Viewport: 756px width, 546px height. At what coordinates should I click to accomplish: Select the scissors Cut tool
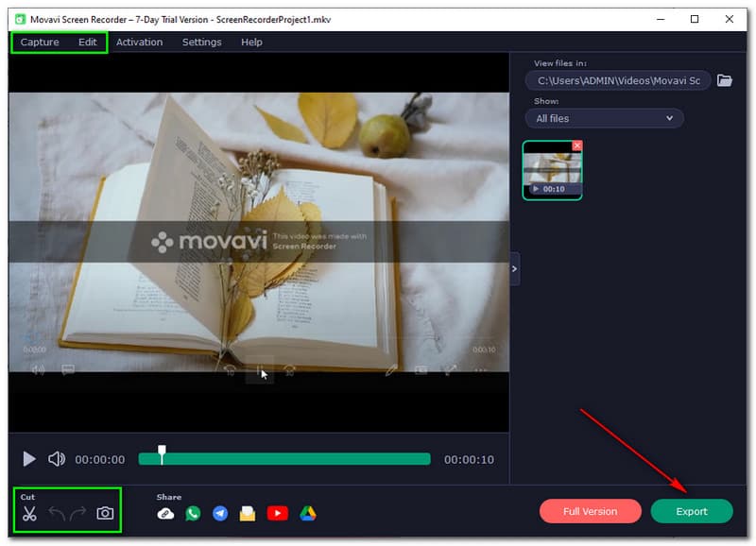29,513
